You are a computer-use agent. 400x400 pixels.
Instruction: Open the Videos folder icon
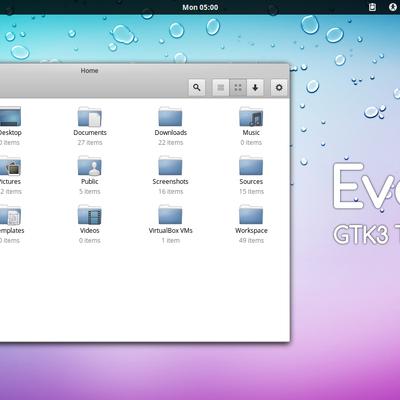pos(90,215)
